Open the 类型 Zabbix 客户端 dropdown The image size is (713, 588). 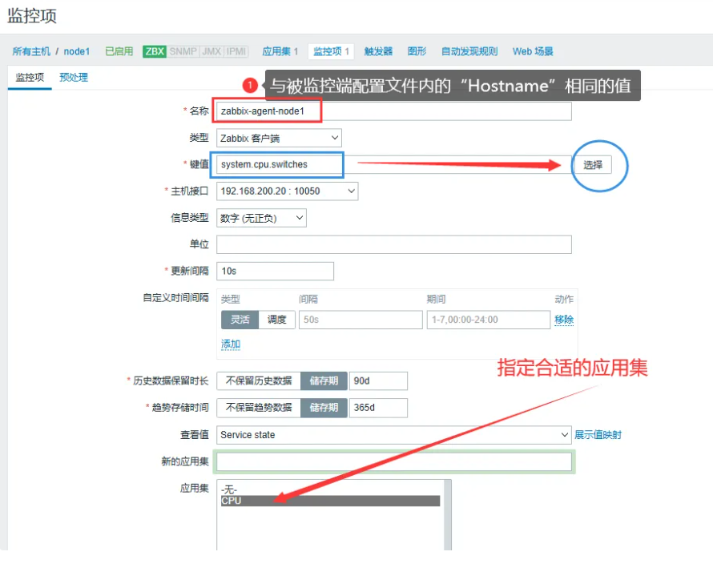279,138
